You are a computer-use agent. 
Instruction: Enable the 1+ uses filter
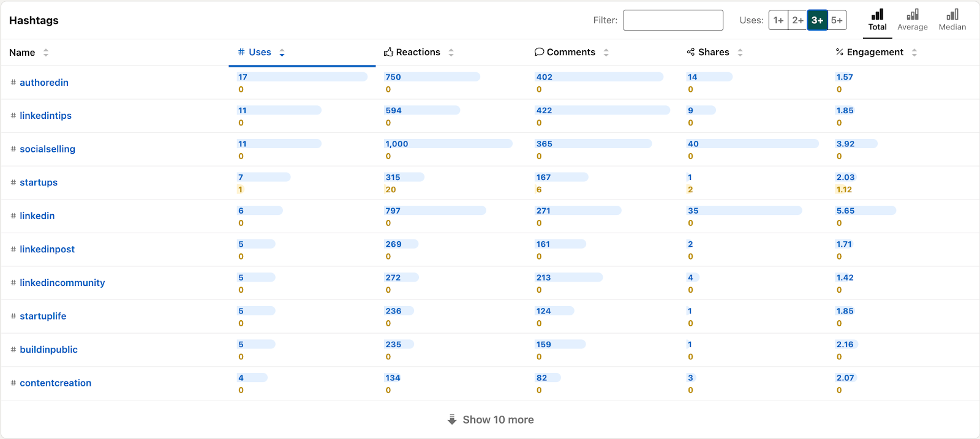[x=778, y=20]
